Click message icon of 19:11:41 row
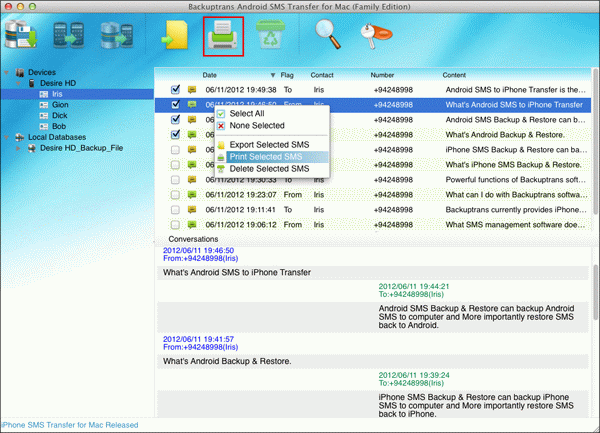600x433 pixels. (192, 210)
